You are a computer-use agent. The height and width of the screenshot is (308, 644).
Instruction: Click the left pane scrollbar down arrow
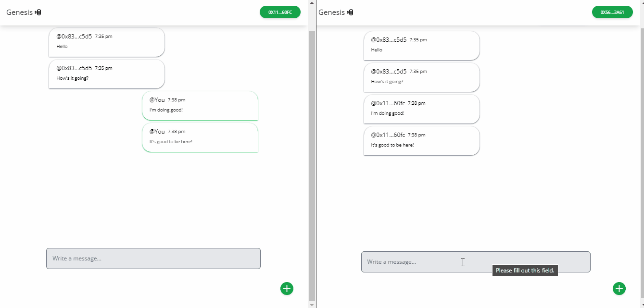311,305
